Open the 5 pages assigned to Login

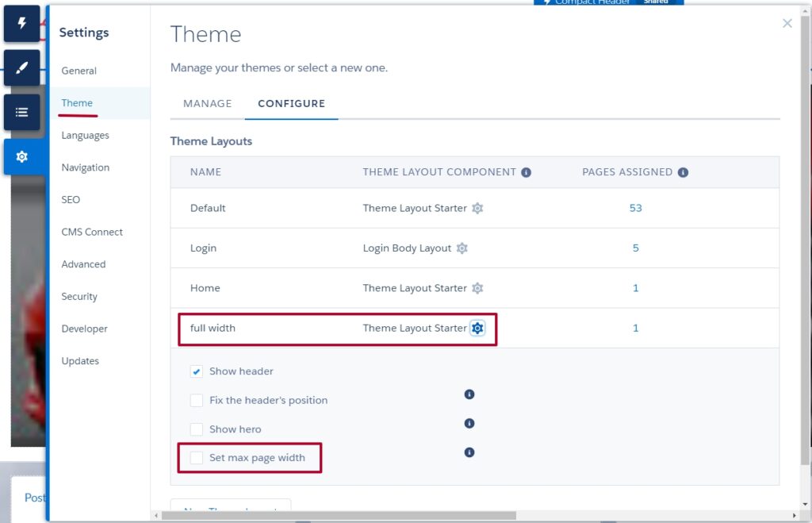pyautogui.click(x=635, y=248)
